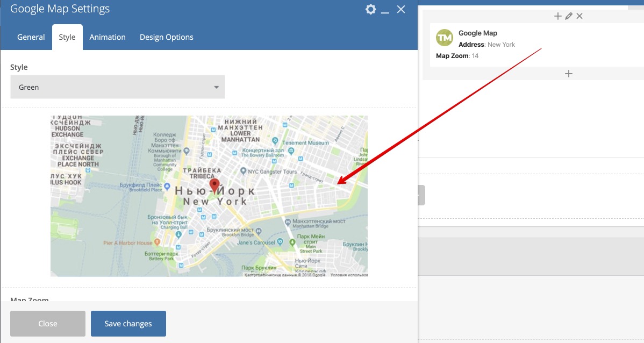Edit the Google Map element with pencil icon
The image size is (644, 343).
[x=568, y=16]
